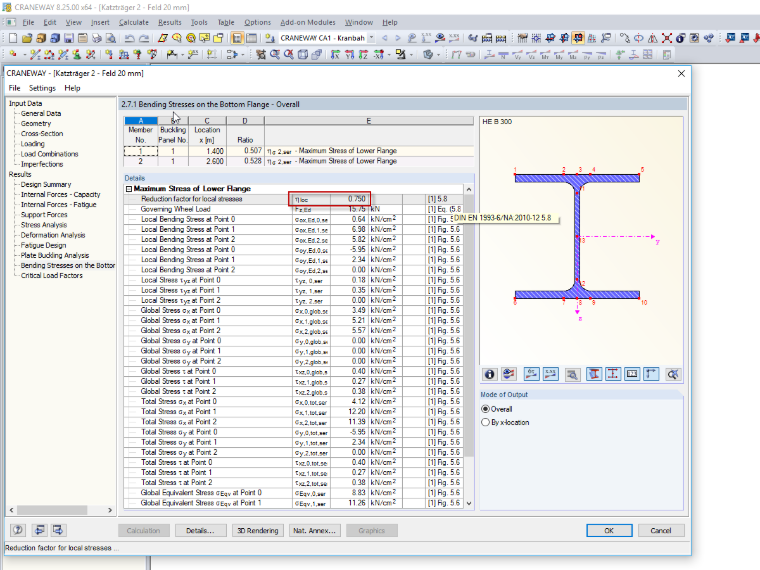Screen dimensions: 760x570
Task: Select the Overall output mode
Action: point(496,409)
